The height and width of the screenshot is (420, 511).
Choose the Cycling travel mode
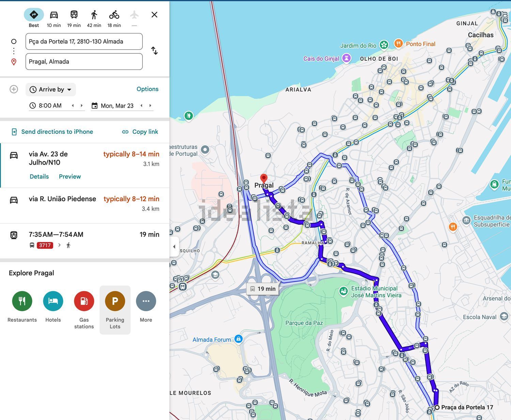pyautogui.click(x=114, y=15)
